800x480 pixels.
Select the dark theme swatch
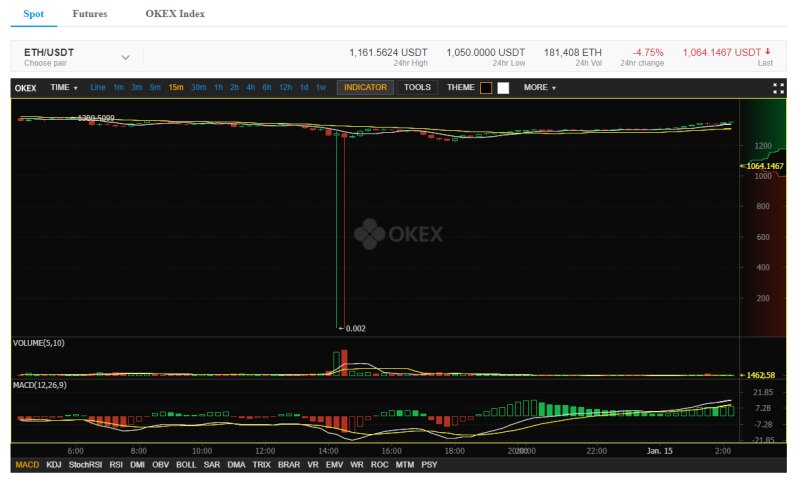pos(486,88)
